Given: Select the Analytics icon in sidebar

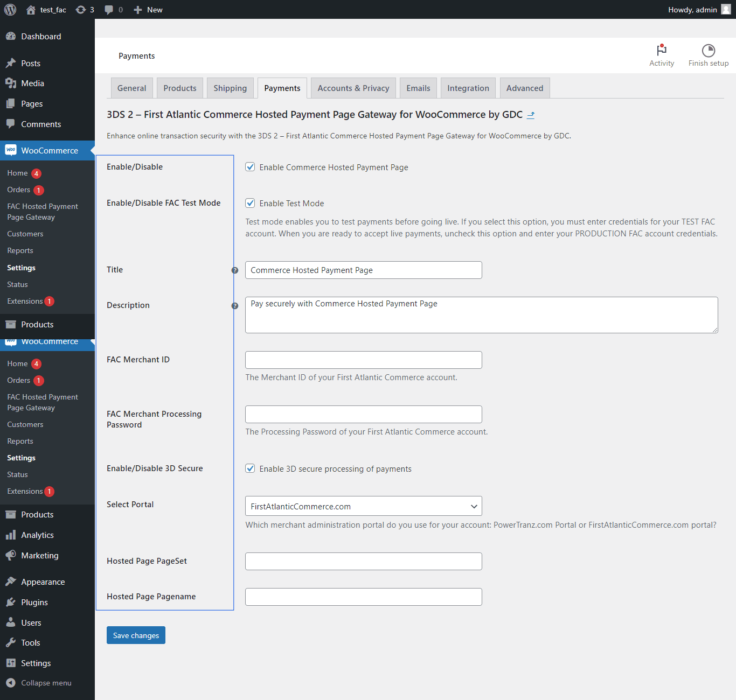Looking at the screenshot, I should click(x=11, y=535).
